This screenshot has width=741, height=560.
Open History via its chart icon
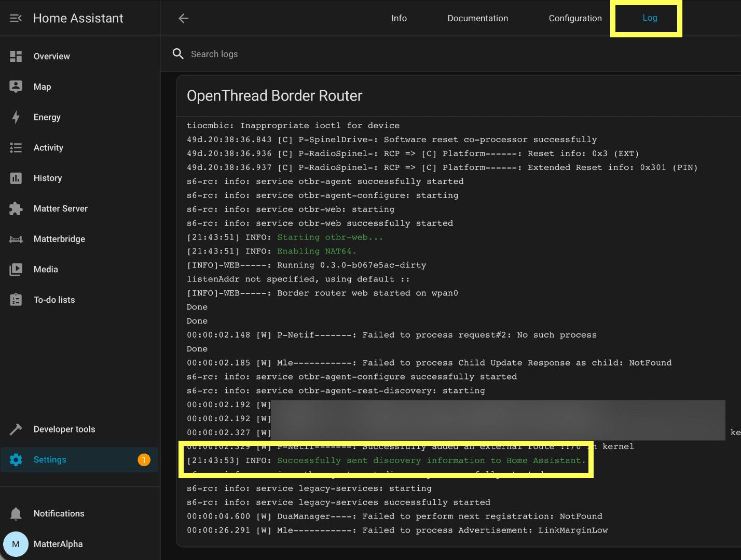16,178
